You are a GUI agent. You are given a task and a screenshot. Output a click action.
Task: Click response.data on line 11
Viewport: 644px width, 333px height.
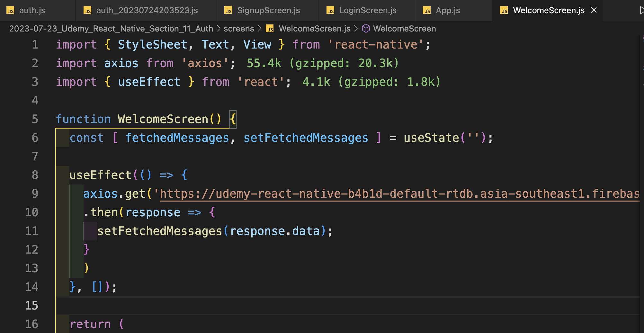pos(275,231)
